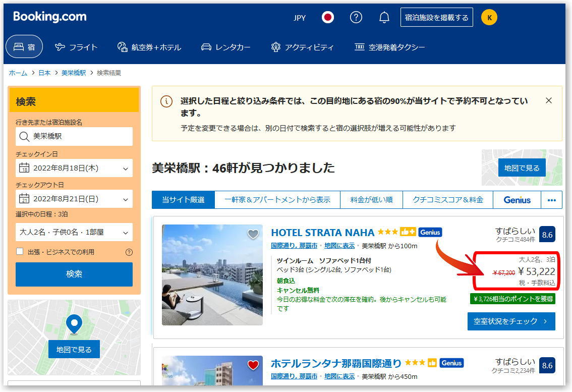This screenshot has height=392, width=572.
Task: Sort by 一軒家＆アパートメントから表示
Action: [277, 200]
